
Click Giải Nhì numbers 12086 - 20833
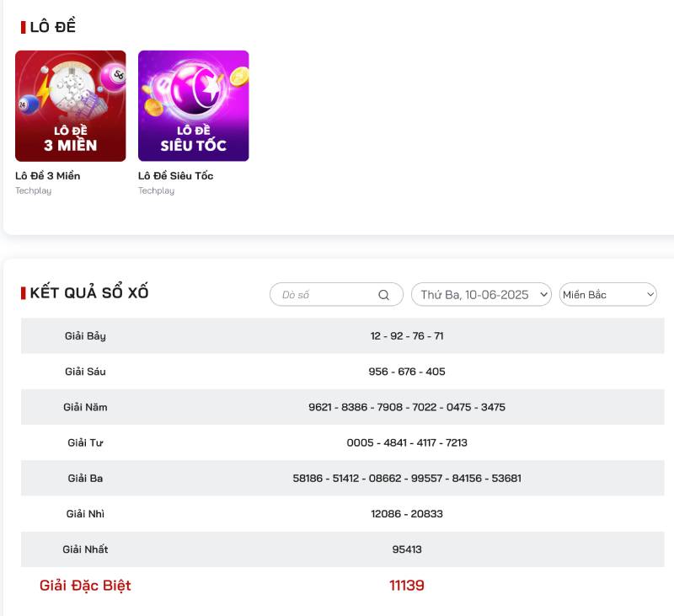point(407,514)
